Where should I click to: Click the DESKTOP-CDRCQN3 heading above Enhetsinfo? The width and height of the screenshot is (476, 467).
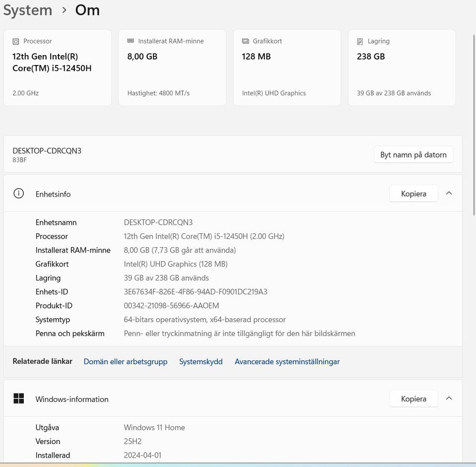pyautogui.click(x=47, y=151)
